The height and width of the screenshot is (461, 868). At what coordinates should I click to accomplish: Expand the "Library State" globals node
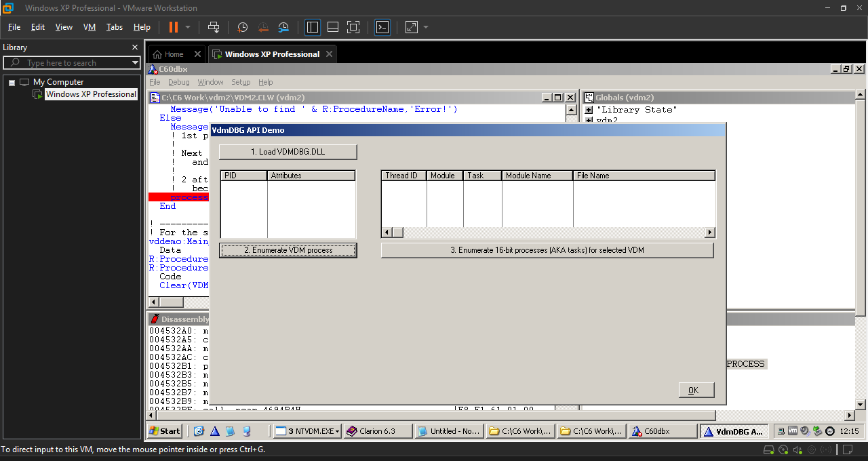click(x=589, y=110)
